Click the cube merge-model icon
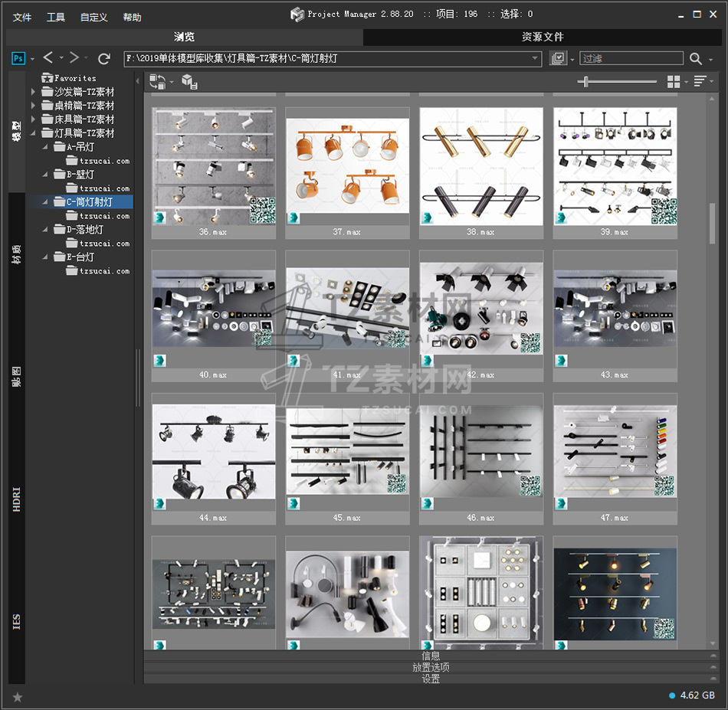 (189, 82)
